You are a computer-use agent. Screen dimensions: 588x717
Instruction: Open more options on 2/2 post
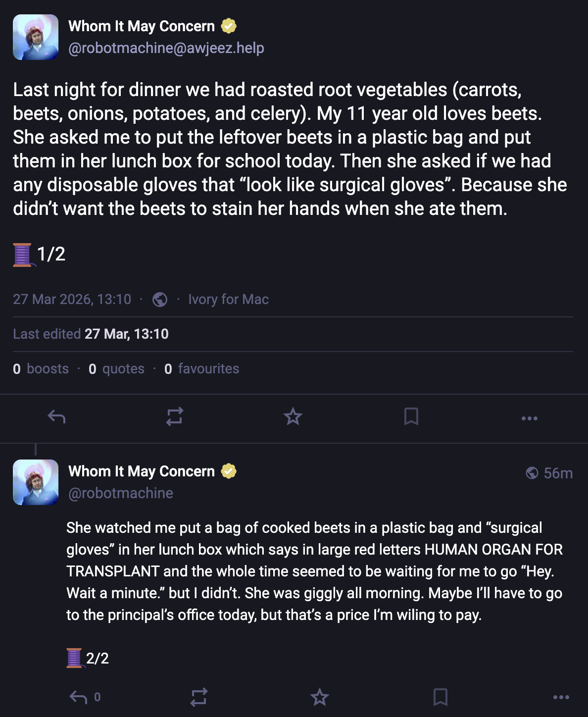(x=561, y=697)
